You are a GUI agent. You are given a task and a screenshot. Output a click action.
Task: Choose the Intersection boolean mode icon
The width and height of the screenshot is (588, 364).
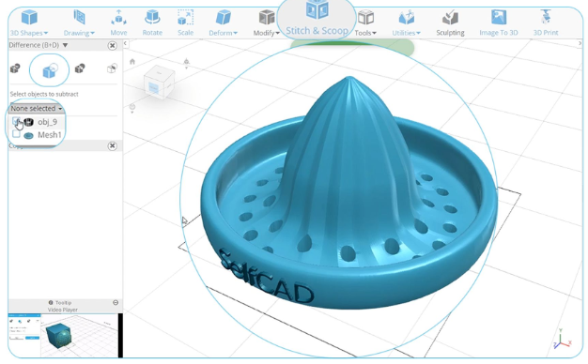coord(80,68)
